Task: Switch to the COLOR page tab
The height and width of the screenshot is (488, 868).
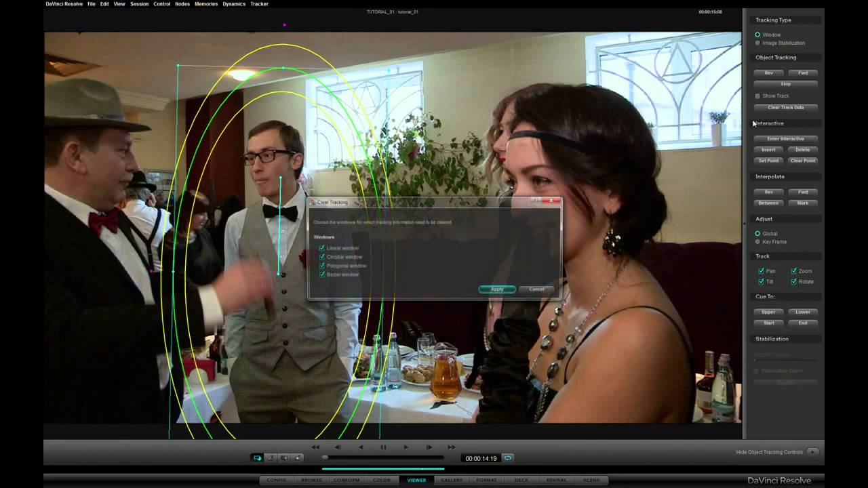Action: pos(382,480)
